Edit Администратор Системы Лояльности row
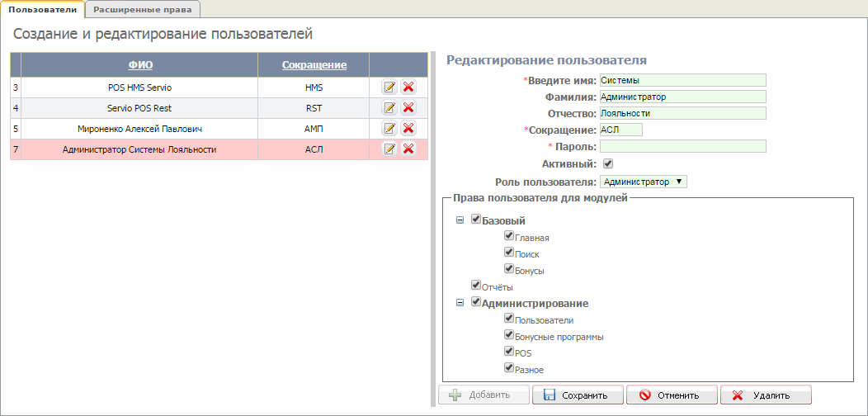This screenshot has width=868, height=416. (389, 149)
